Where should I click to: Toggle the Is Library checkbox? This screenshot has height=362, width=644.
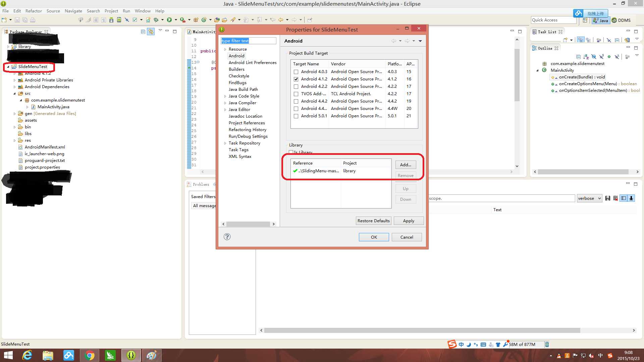291,152
